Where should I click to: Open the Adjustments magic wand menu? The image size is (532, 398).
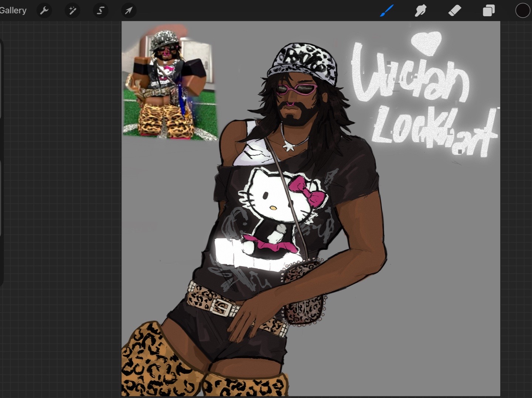[x=72, y=11]
